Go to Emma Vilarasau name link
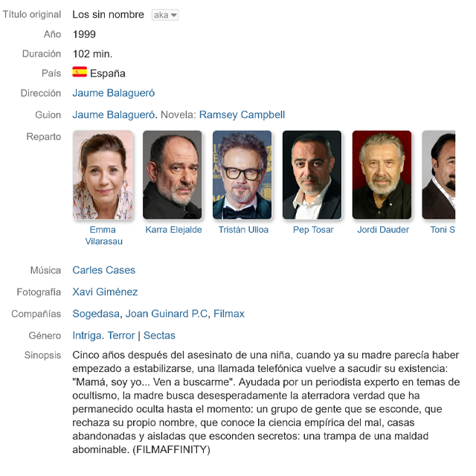Screen dimensions: 476x476 pyautogui.click(x=103, y=235)
